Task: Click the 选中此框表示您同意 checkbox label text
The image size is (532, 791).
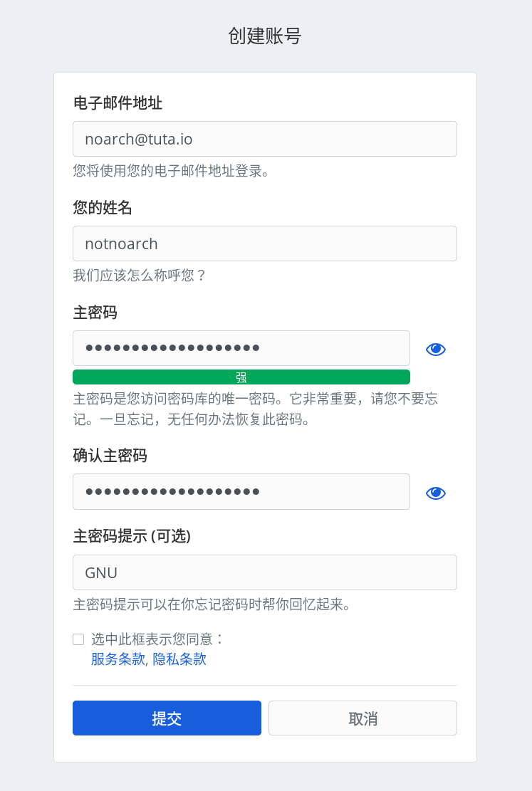Action: (157, 639)
